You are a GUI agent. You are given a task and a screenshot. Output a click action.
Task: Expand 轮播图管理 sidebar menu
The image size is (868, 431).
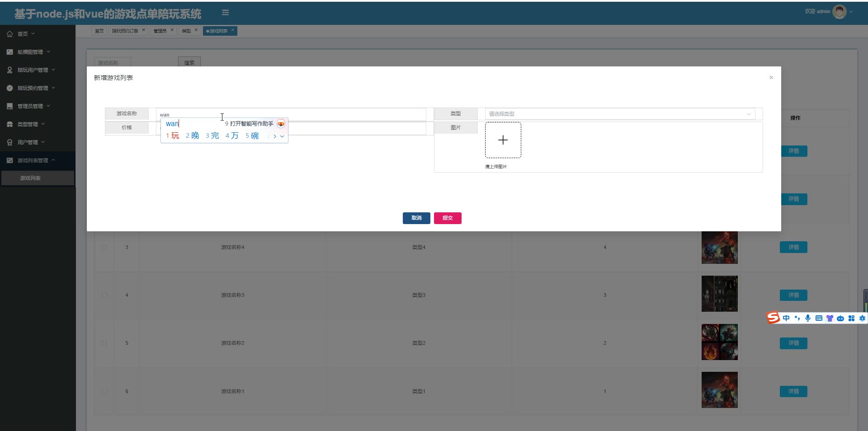(48, 52)
